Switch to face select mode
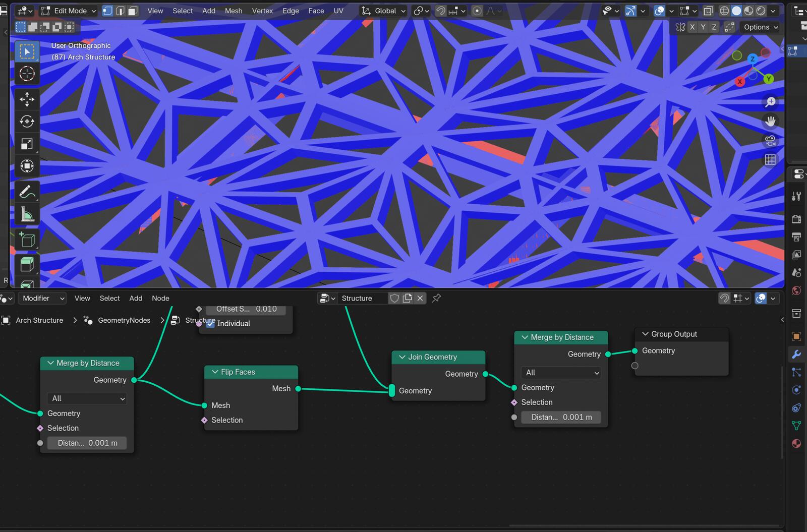Screen dimensions: 807x532 pos(133,11)
